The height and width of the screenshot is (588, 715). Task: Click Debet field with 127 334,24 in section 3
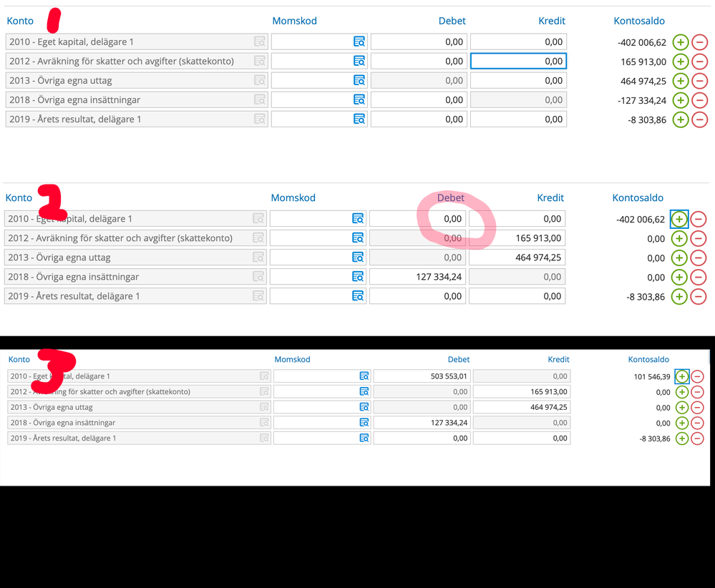[x=422, y=423]
